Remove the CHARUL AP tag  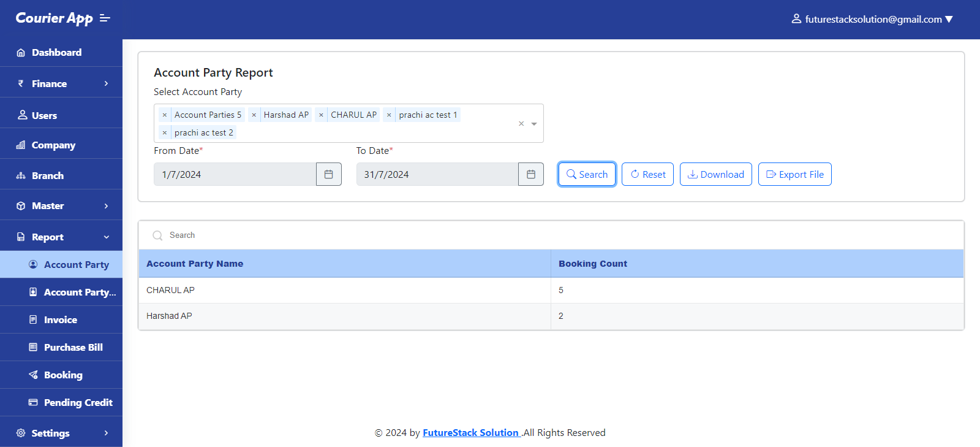pyautogui.click(x=321, y=115)
